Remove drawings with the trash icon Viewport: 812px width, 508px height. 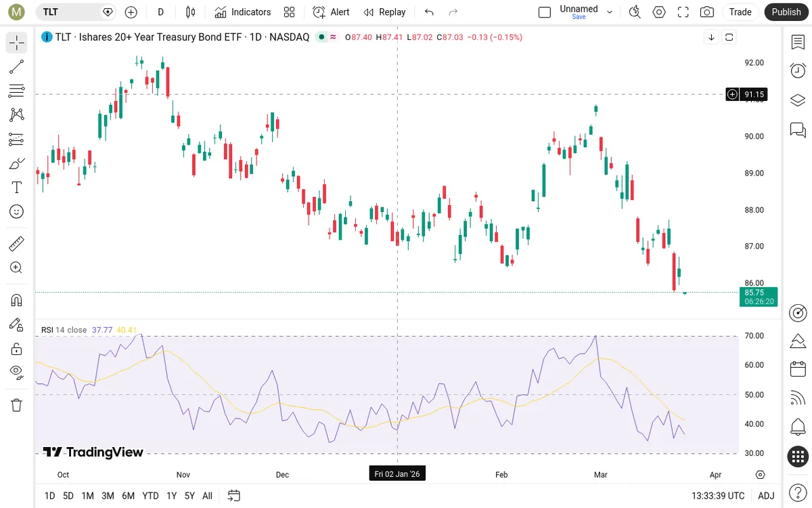coord(17,405)
